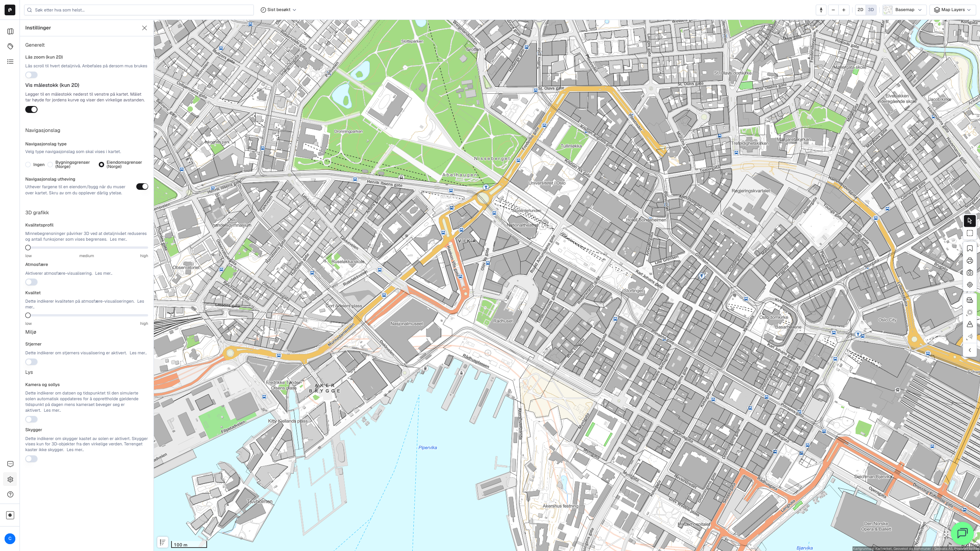Image resolution: width=980 pixels, height=551 pixels.
Task: Click the Rådhuset label on the map
Action: pos(503,321)
